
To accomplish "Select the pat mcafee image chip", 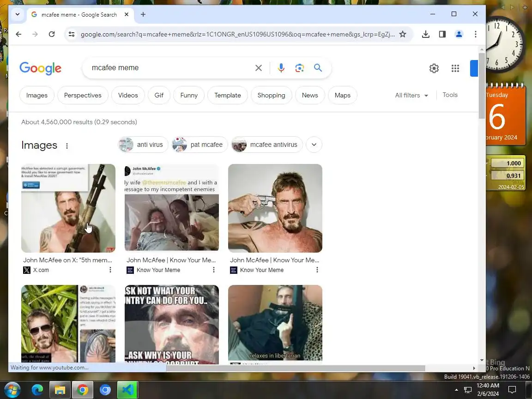I will pyautogui.click(x=199, y=145).
